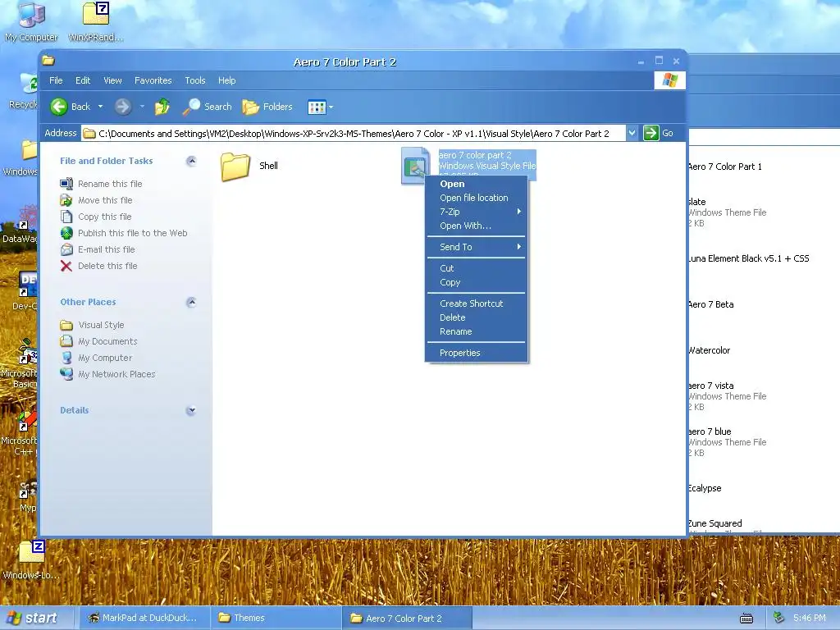Click the green Go button
This screenshot has width=840, height=630.
coord(651,133)
